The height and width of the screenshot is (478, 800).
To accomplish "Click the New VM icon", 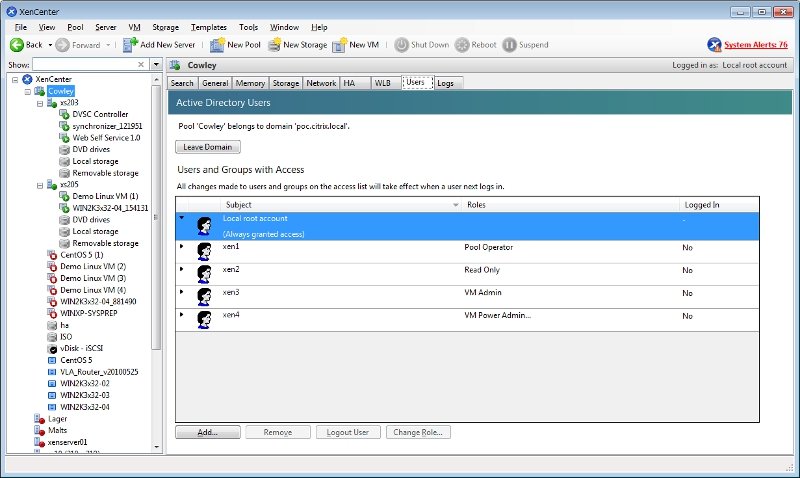I will [339, 45].
